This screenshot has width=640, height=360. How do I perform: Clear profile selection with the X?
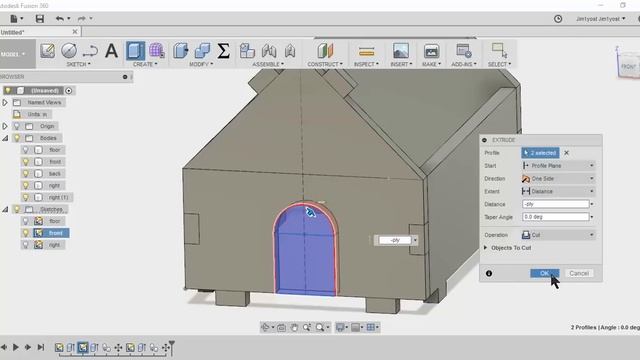567,153
